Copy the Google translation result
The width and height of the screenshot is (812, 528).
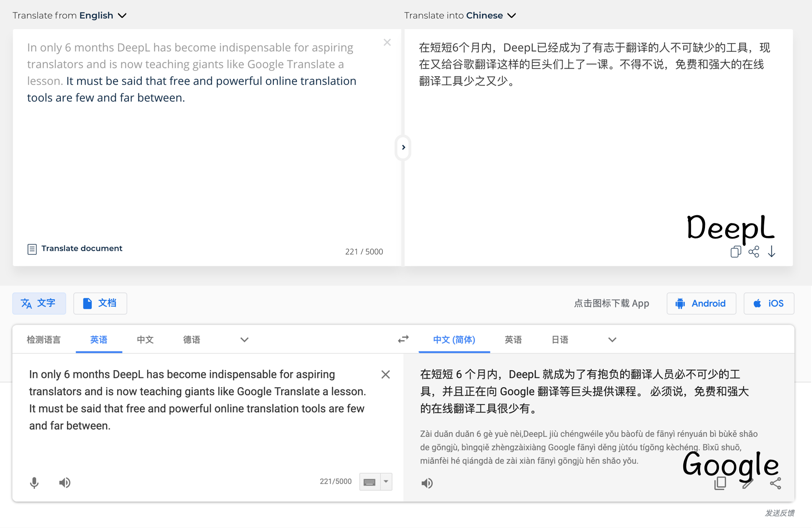720,483
